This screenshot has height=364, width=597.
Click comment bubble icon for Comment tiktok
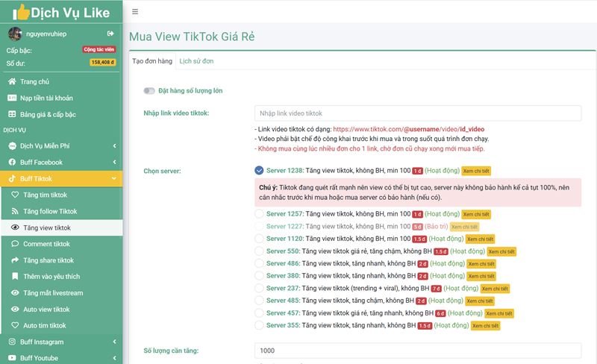click(15, 244)
